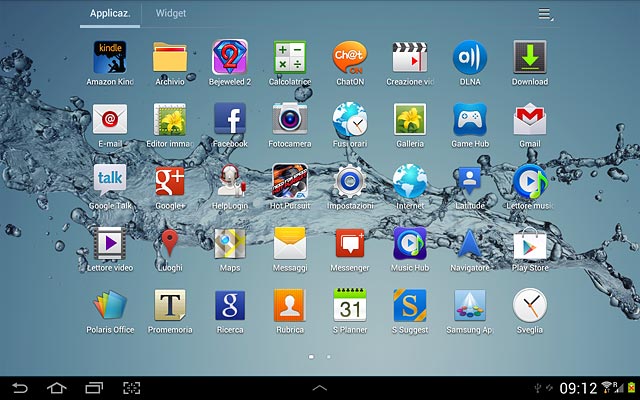Open the Recent apps button
This screenshot has height=400, width=640.
tap(94, 387)
